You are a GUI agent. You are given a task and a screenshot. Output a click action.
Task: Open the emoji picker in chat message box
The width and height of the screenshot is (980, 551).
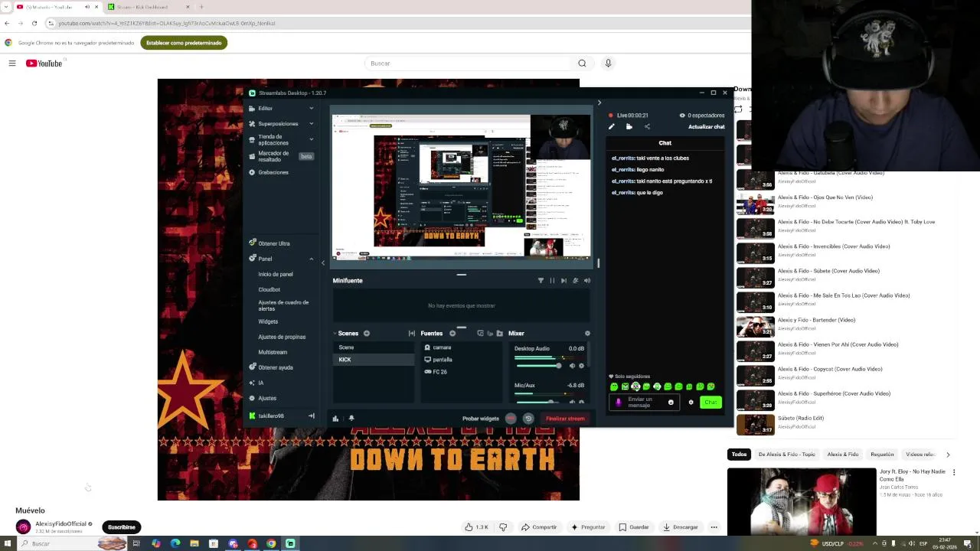(x=671, y=402)
